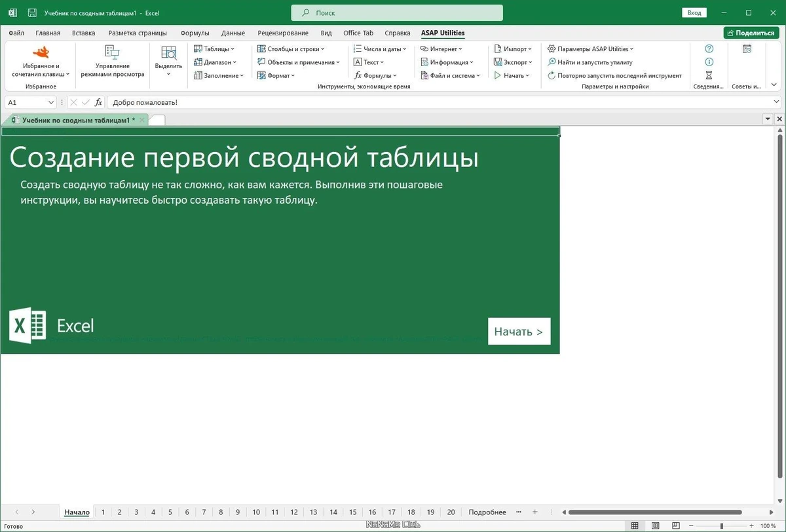
Task: Click the Поделиться button
Action: coord(751,33)
